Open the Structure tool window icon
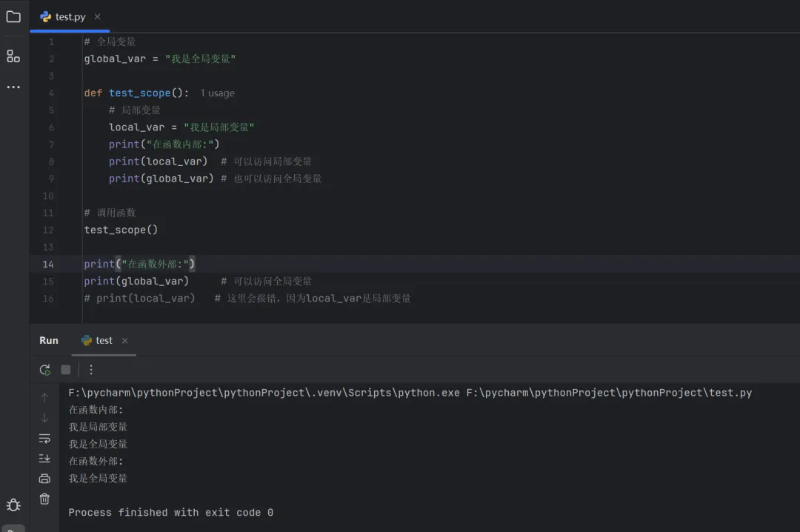The image size is (800, 532). 13,56
